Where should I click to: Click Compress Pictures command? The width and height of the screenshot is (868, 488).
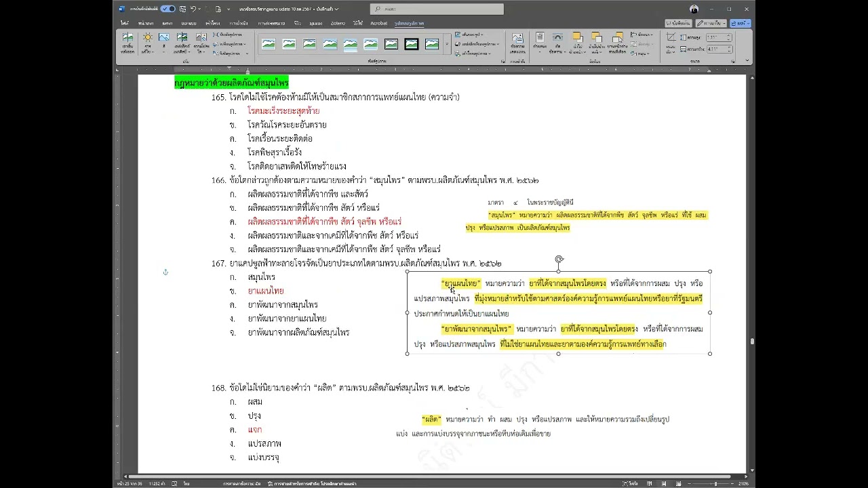tap(228, 34)
